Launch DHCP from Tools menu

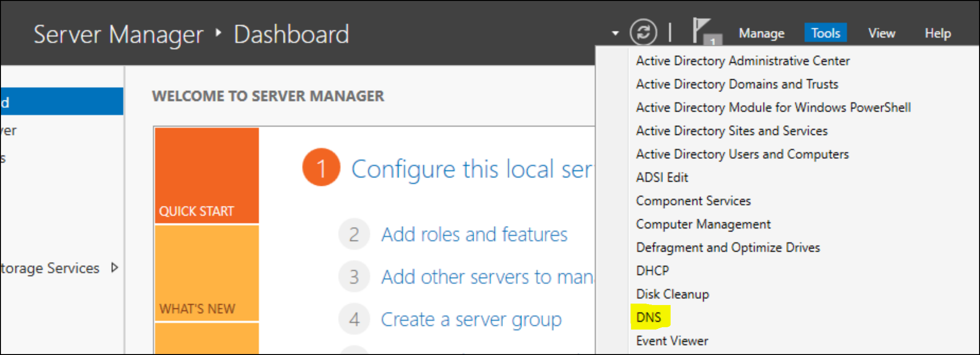[652, 271]
